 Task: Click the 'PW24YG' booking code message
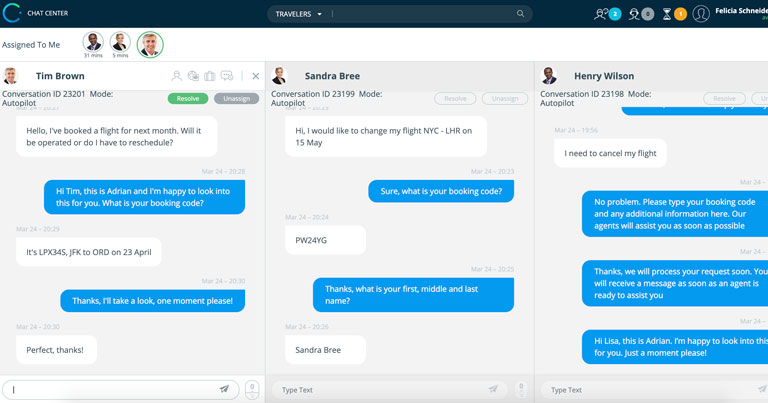(x=325, y=240)
